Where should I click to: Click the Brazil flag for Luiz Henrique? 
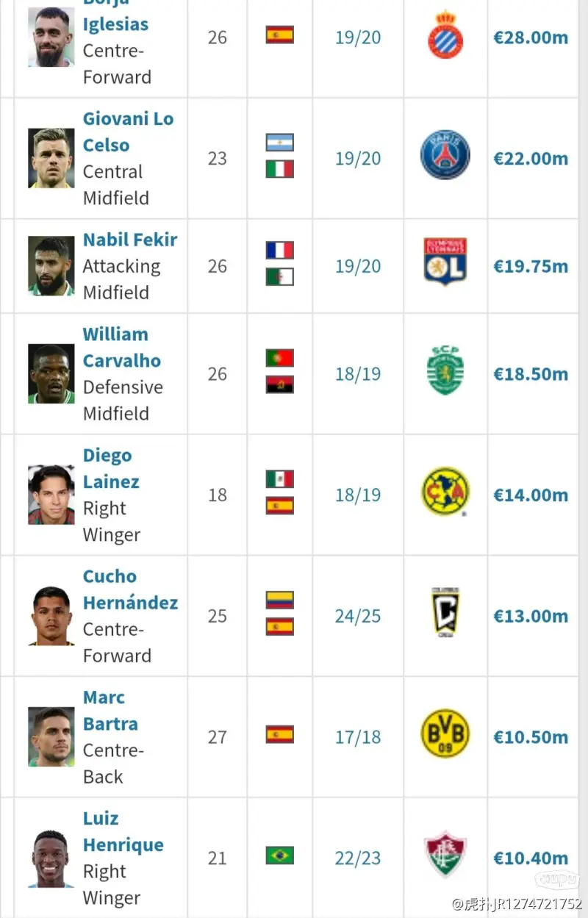coord(280,856)
